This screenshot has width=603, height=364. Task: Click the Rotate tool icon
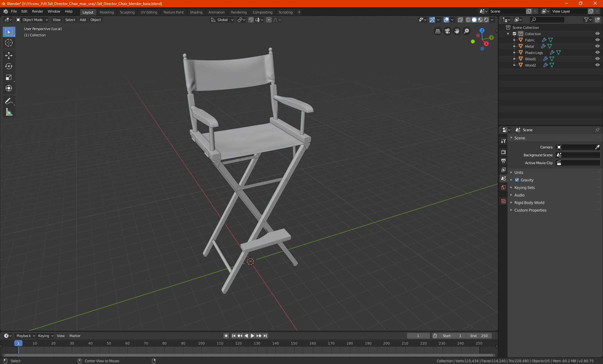click(8, 66)
